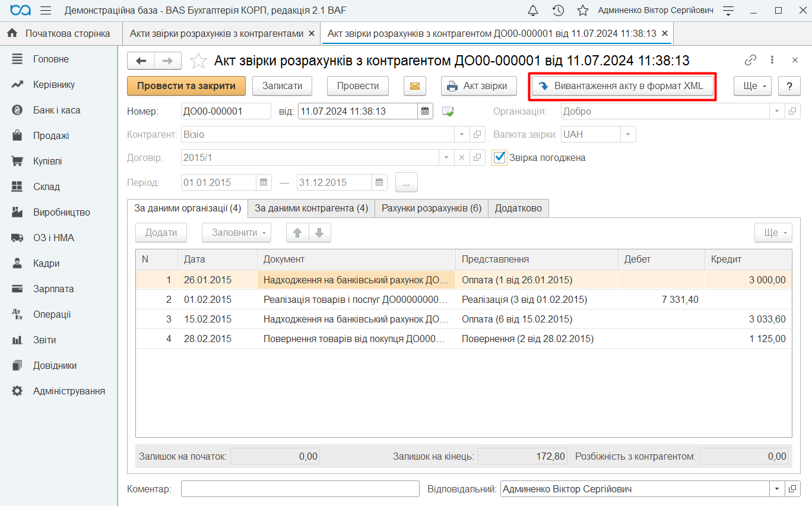Switch to Рахунки розрахунків (6) tab
Viewport: 812px width, 506px height.
tap(432, 208)
